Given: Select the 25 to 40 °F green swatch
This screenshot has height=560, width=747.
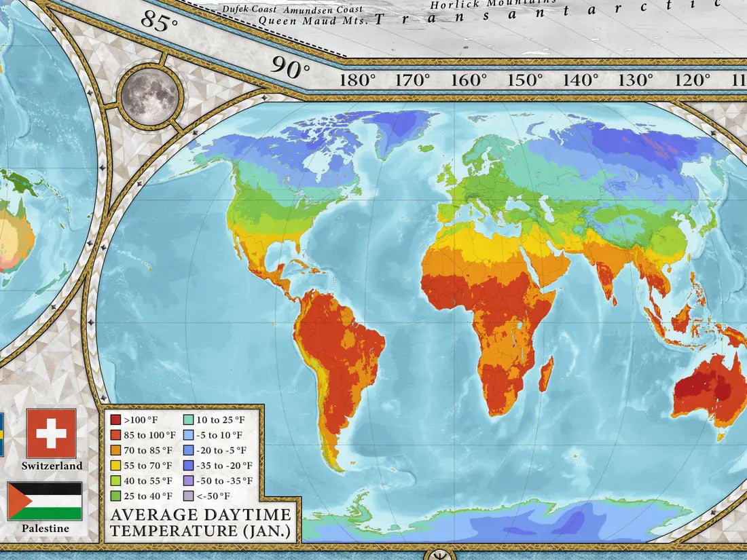Looking at the screenshot, I should point(115,496).
